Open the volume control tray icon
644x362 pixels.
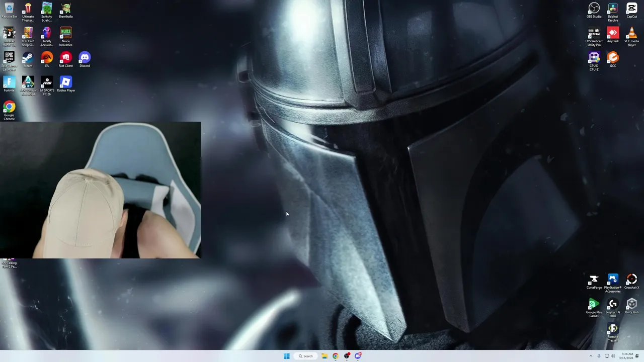pyautogui.click(x=613, y=356)
